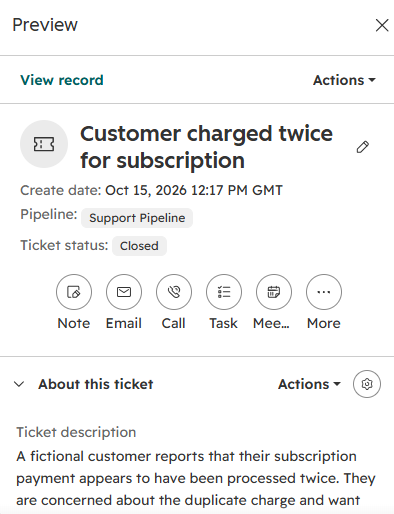This screenshot has width=394, height=514.
Task: Open the View record link
Action: 62,80
